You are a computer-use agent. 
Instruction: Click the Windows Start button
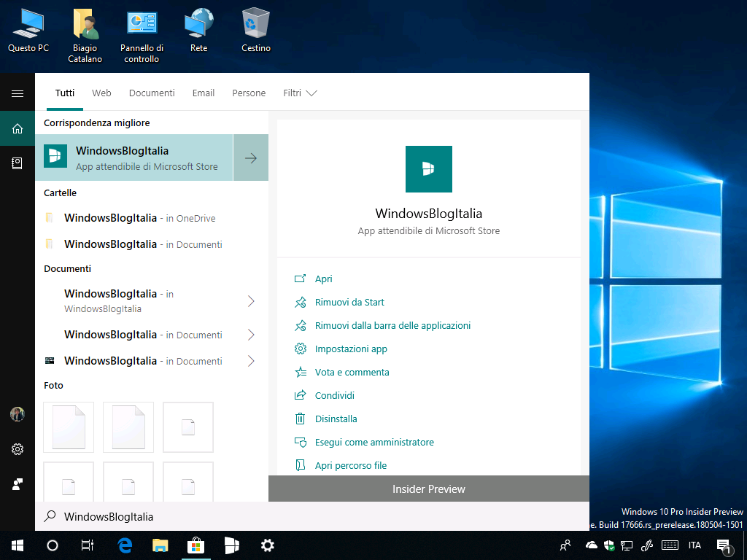[18, 545]
